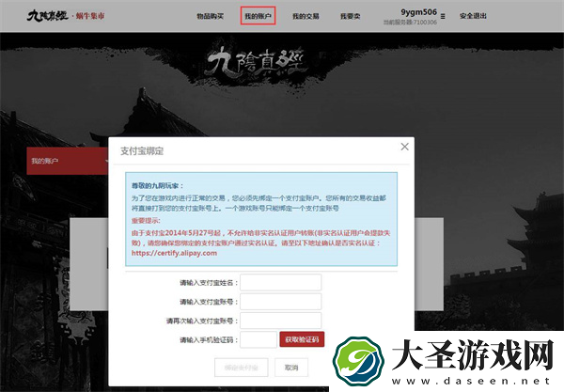564x392 pixels.
Task: Open the 我的账户 top navigation item
Action: 258,16
